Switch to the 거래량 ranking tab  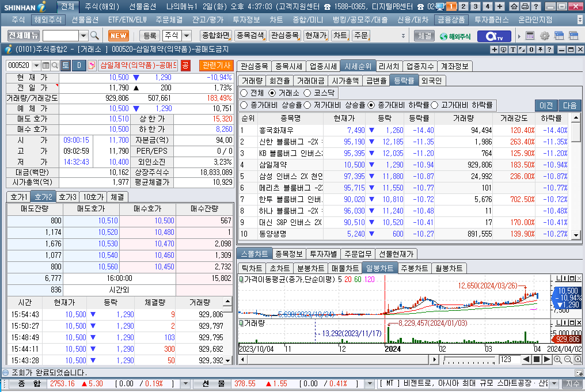pyautogui.click(x=252, y=81)
